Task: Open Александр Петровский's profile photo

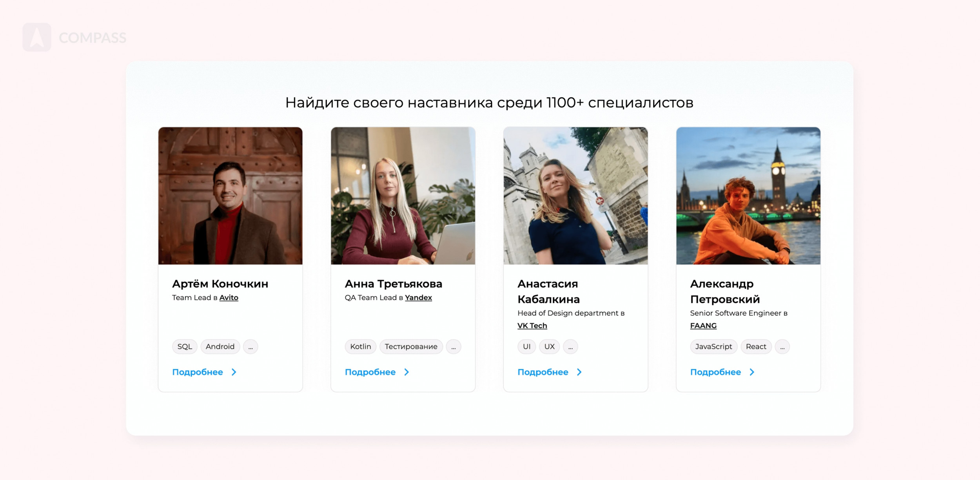Action: 748,196
